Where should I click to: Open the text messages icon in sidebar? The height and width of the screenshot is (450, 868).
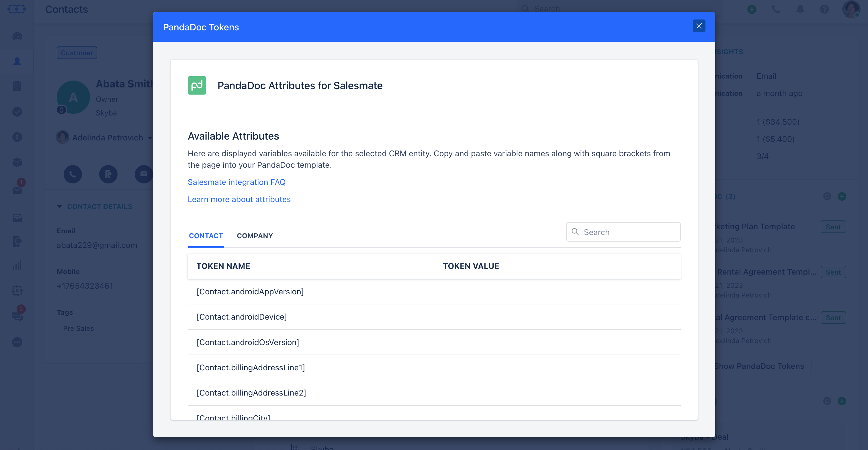click(17, 242)
